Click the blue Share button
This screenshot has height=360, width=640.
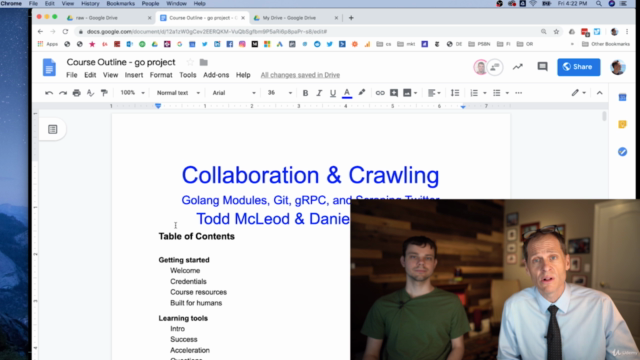coord(578,67)
